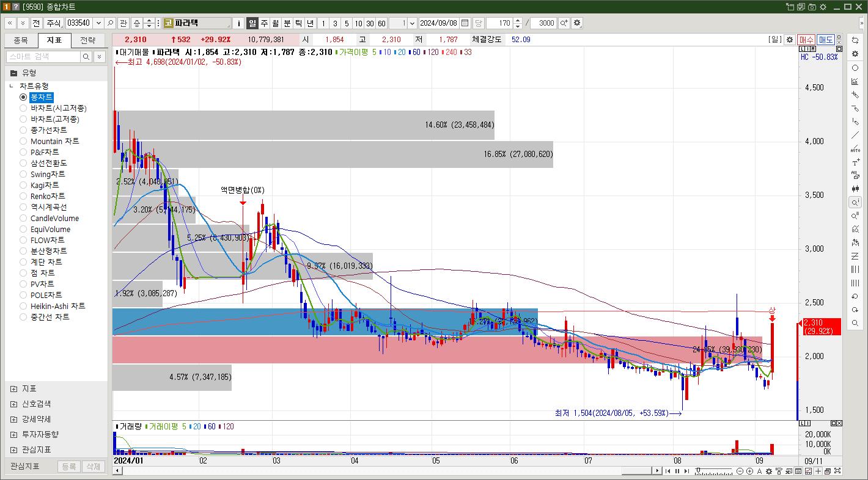Click the zoom-out minus circle icon
The image size is (868, 480).
tap(740, 471)
